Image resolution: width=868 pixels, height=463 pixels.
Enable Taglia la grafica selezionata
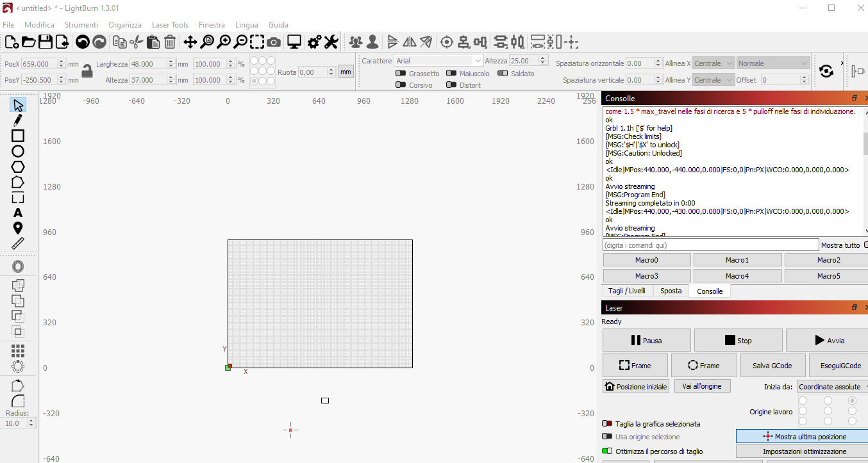(606, 424)
